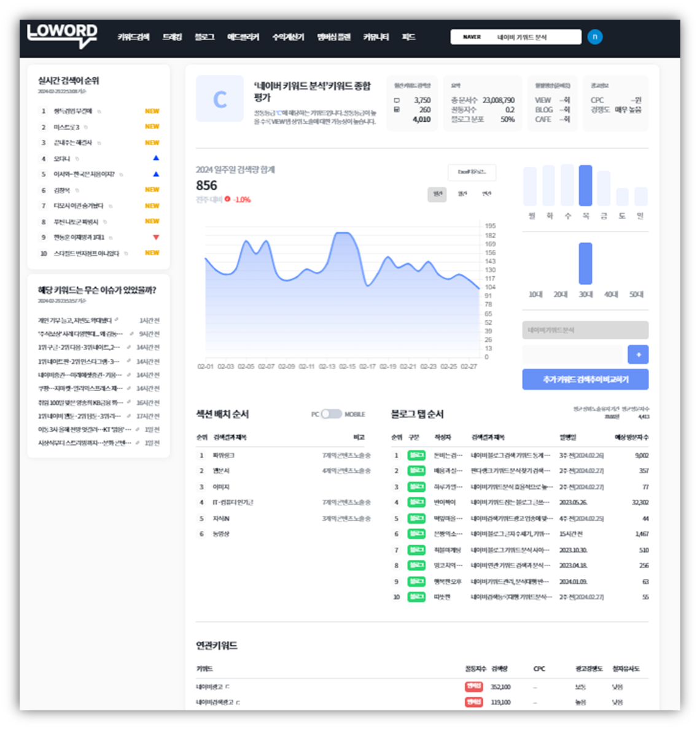Select the middle chart period option
The height and width of the screenshot is (730, 700).
click(462, 194)
